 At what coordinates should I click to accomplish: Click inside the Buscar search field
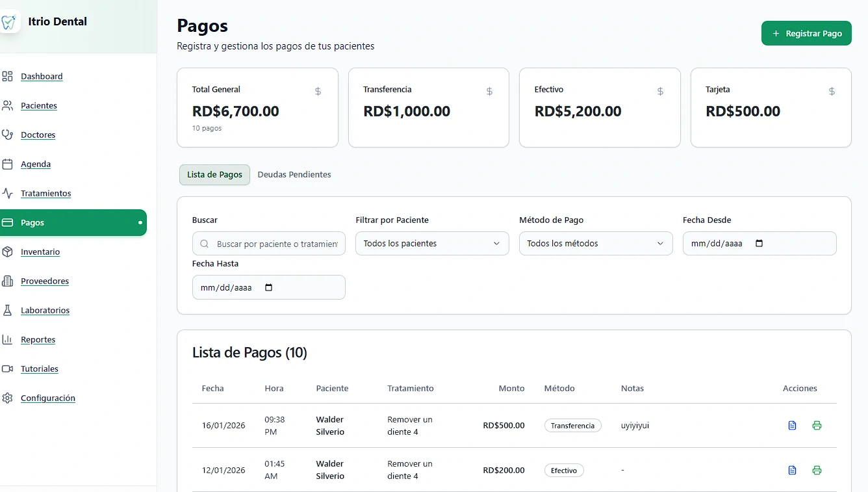268,243
